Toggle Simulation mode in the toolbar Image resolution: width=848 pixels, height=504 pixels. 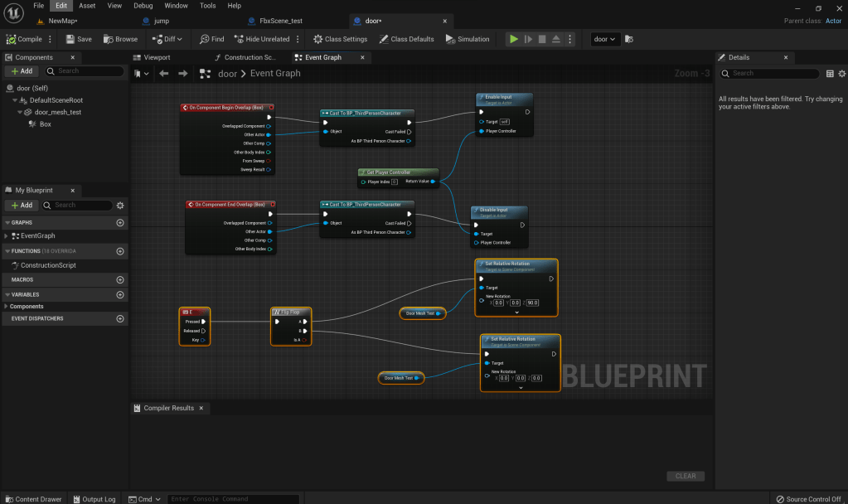click(468, 39)
